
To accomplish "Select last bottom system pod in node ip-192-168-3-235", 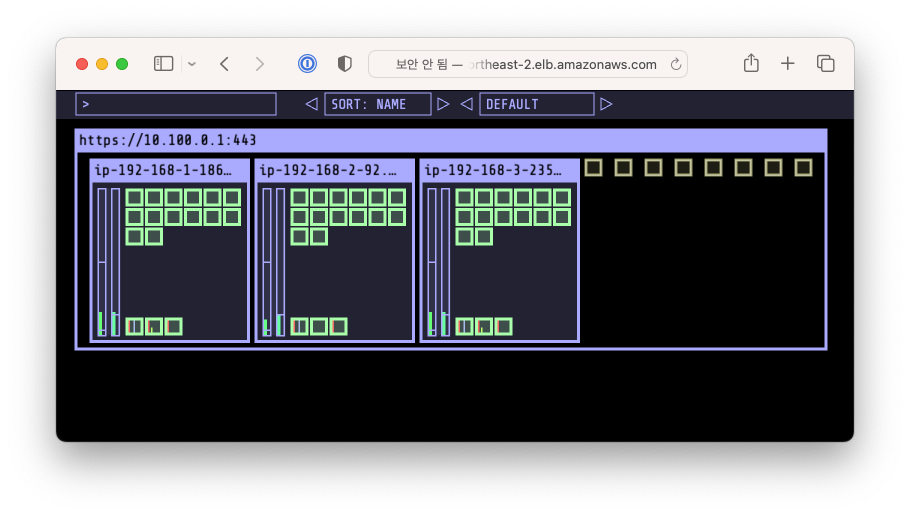I will point(503,326).
